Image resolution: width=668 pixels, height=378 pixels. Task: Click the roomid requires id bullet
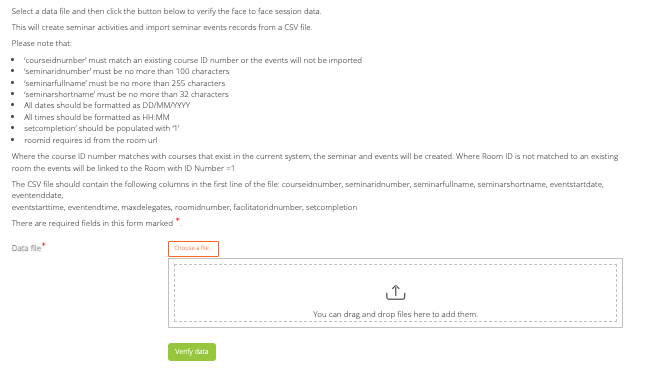pos(91,140)
